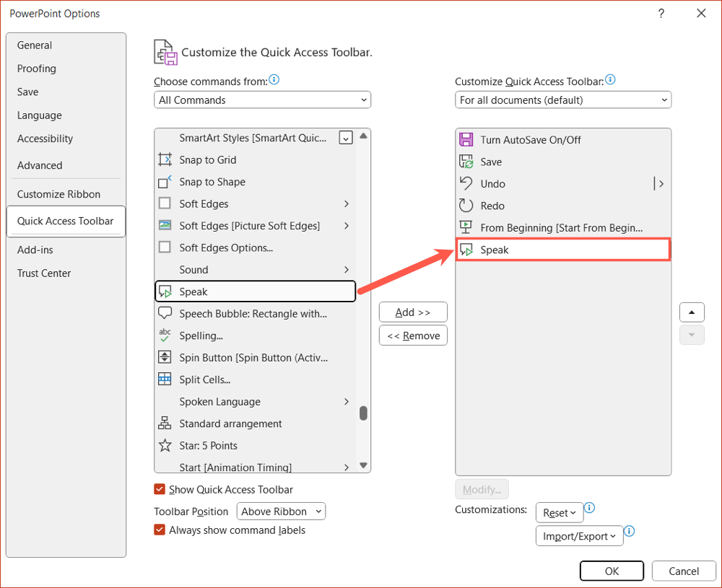Click the Picture Soft Edges icon
Image resolution: width=722 pixels, height=588 pixels.
[x=165, y=225]
